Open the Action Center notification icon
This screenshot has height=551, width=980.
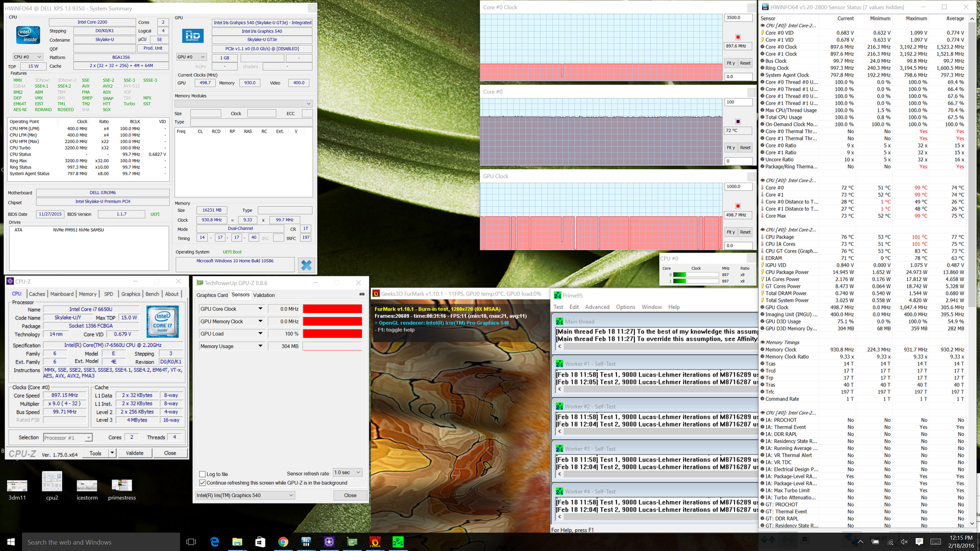click(x=919, y=542)
